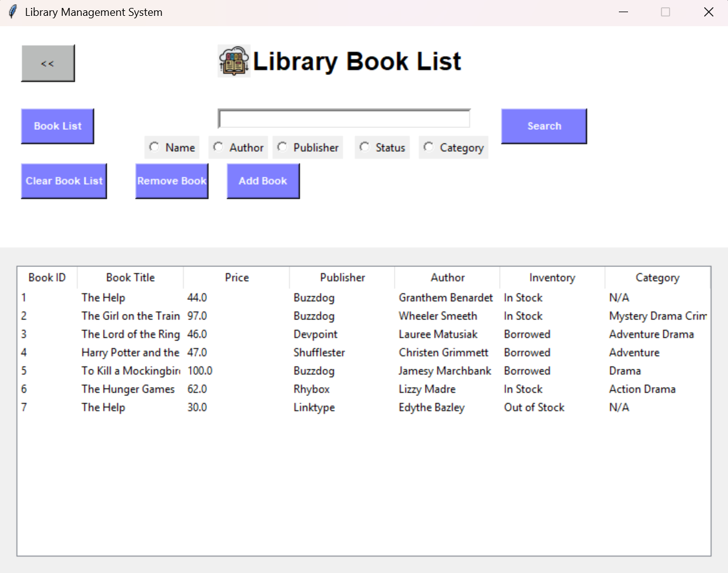Pick the Status radio option

point(382,148)
